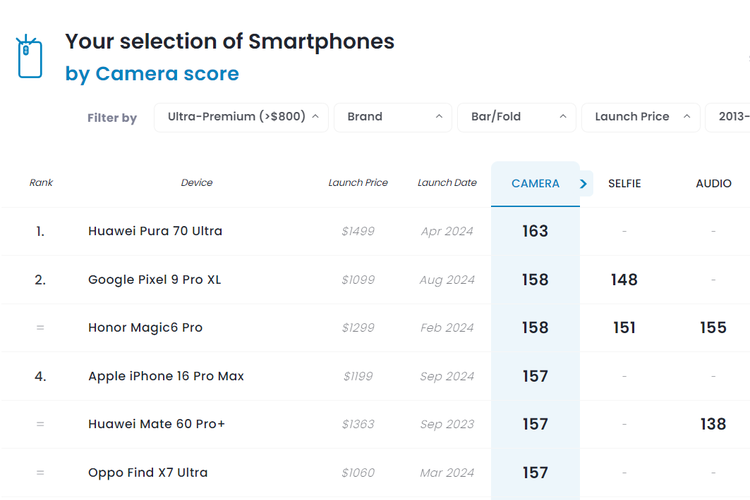Sort by the Launch Date column header
The height and width of the screenshot is (500, 750).
pyautogui.click(x=447, y=183)
